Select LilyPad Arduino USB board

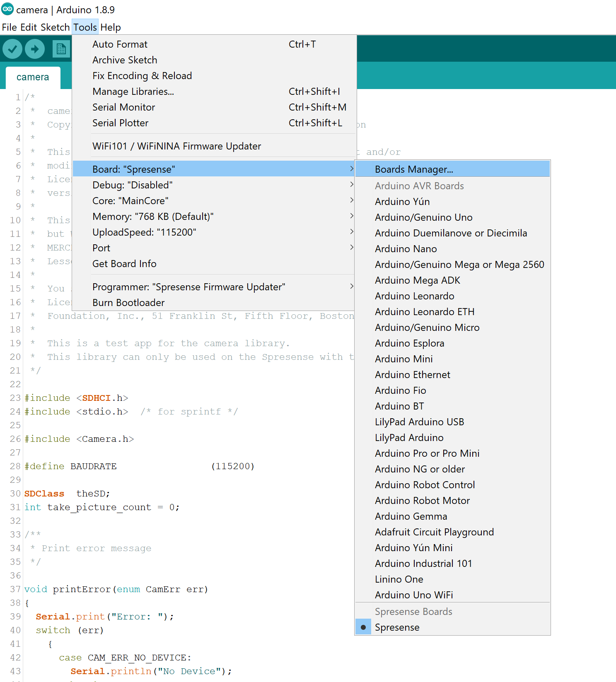[452, 422]
